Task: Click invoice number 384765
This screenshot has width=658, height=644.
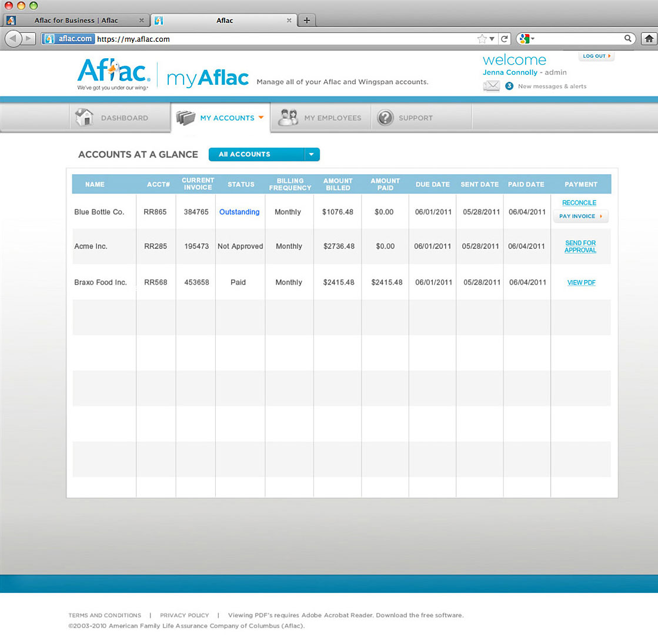Action: point(196,212)
